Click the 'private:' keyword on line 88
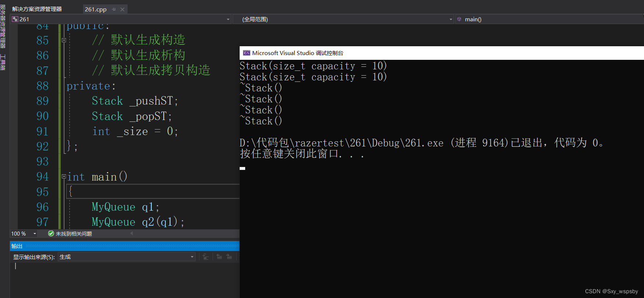Screen dimensions: 644x298 point(91,86)
